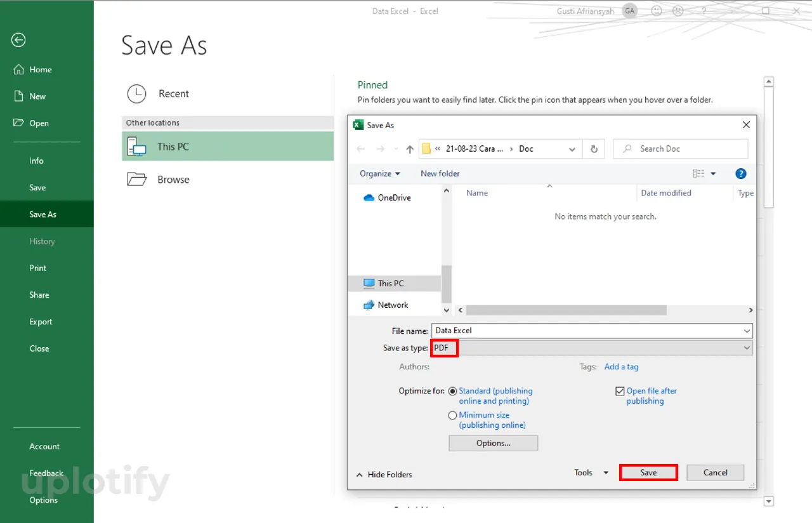The height and width of the screenshot is (523, 812).
Task: Expand the File name dropdown arrow
Action: 747,331
